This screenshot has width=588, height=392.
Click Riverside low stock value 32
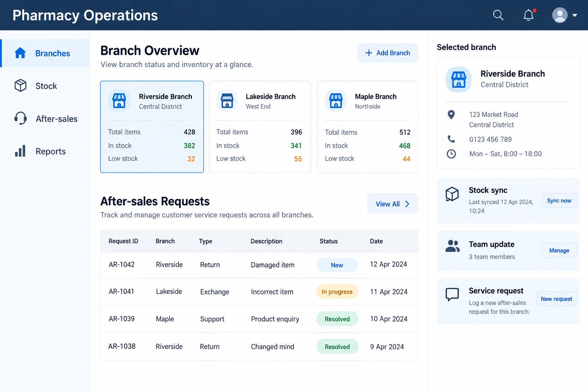pos(191,159)
